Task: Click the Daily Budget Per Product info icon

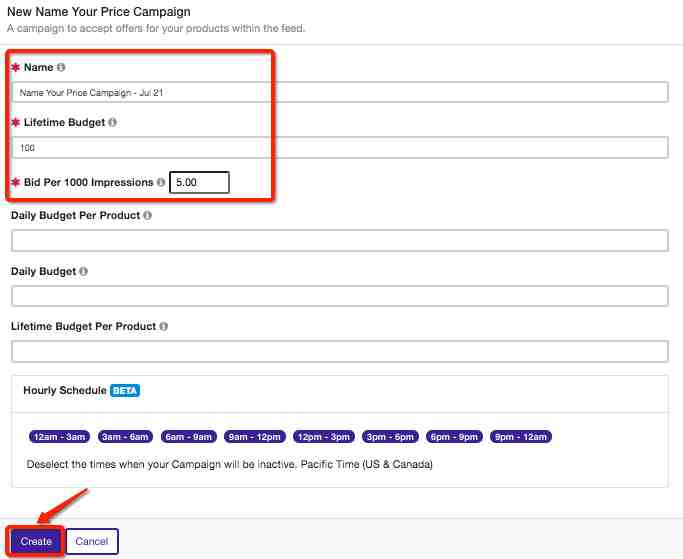Action: click(x=148, y=215)
